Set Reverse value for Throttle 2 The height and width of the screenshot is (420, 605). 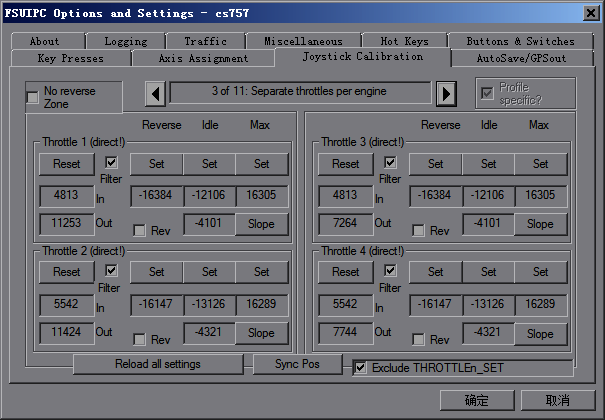156,272
